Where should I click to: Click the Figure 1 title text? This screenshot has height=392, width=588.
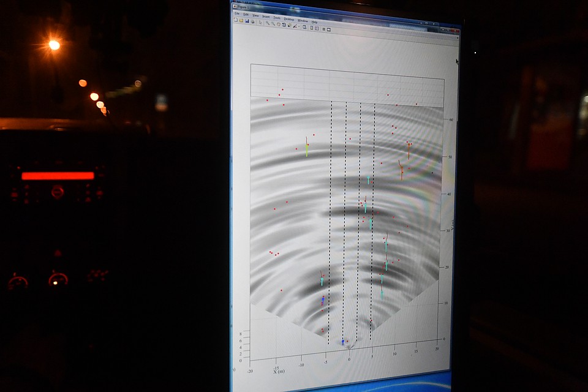coord(244,7)
